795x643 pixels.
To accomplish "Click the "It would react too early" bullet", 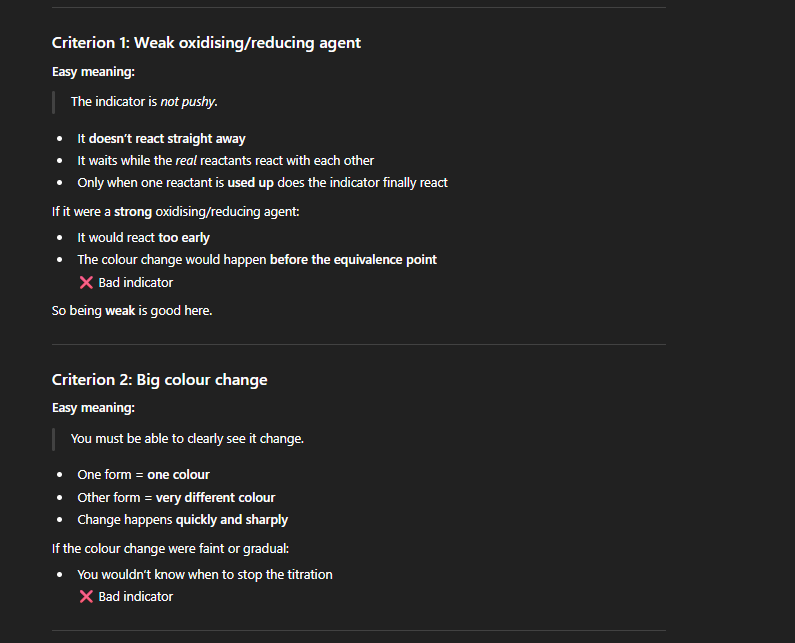I will (x=143, y=238).
